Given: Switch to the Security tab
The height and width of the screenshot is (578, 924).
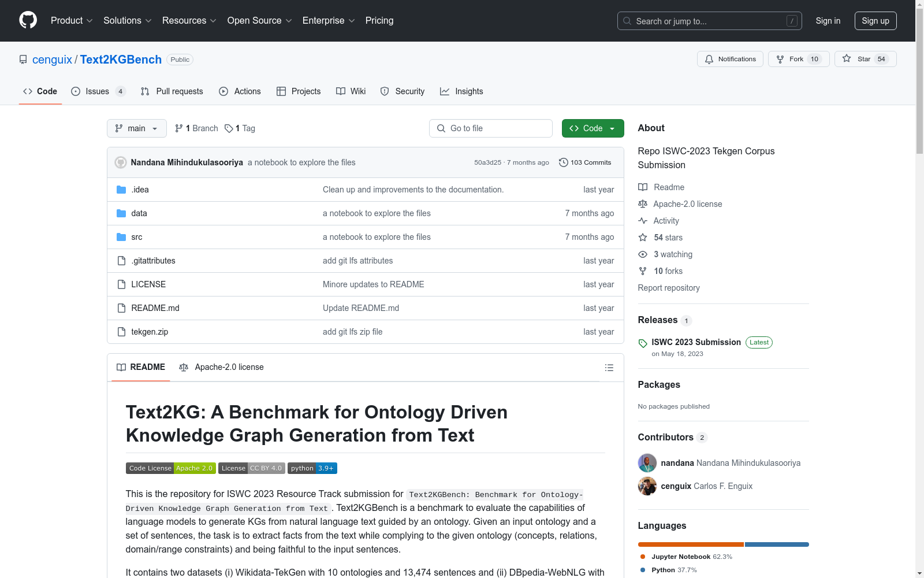Looking at the screenshot, I should pyautogui.click(x=403, y=91).
